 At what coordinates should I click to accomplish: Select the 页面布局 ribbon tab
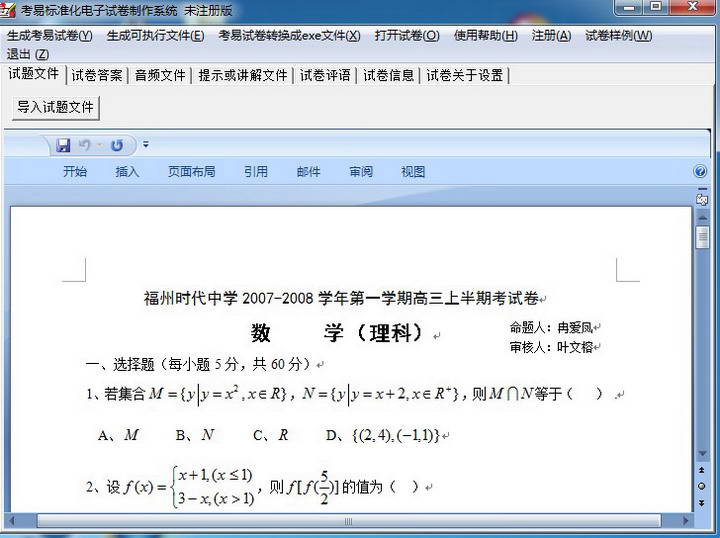pyautogui.click(x=191, y=172)
